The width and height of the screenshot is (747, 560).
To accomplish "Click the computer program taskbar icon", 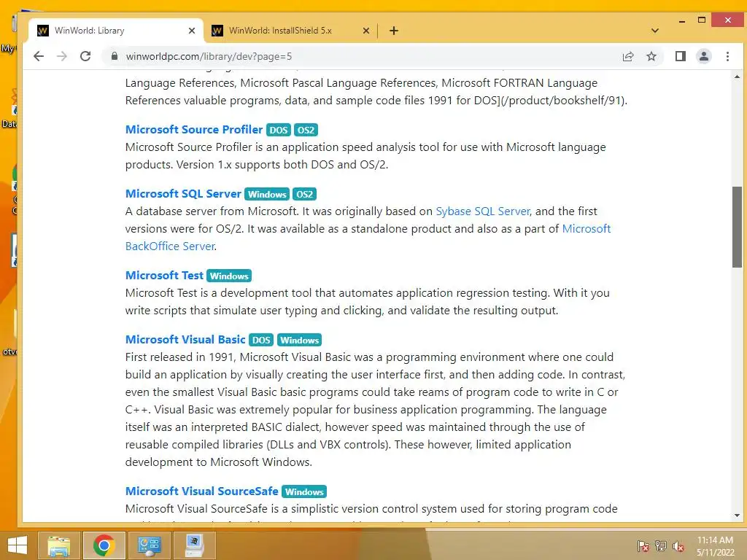I will [x=194, y=545].
